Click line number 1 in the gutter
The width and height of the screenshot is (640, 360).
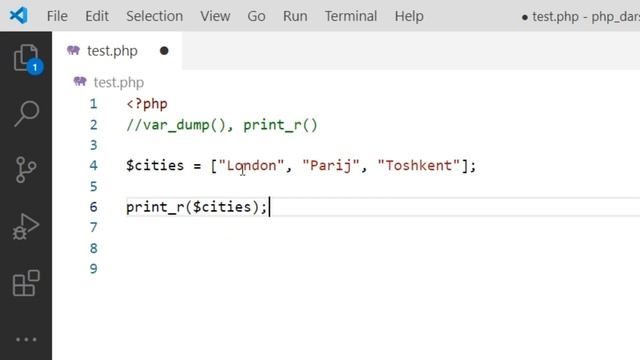click(x=93, y=104)
